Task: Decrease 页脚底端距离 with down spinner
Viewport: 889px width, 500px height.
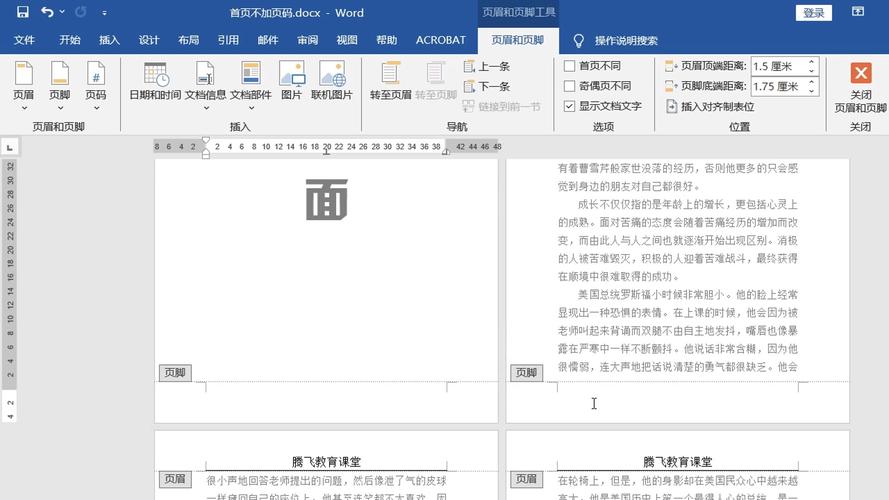Action: pyautogui.click(x=812, y=91)
